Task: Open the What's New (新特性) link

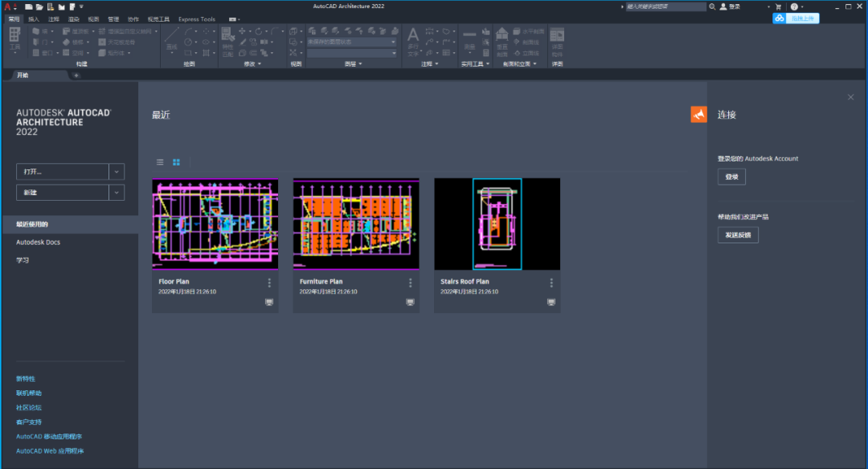Action: [26, 379]
